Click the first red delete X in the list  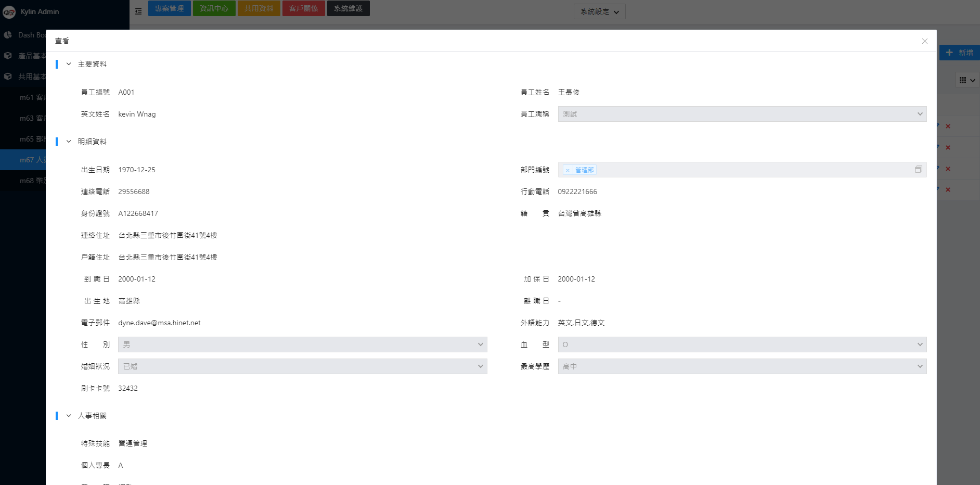[948, 126]
